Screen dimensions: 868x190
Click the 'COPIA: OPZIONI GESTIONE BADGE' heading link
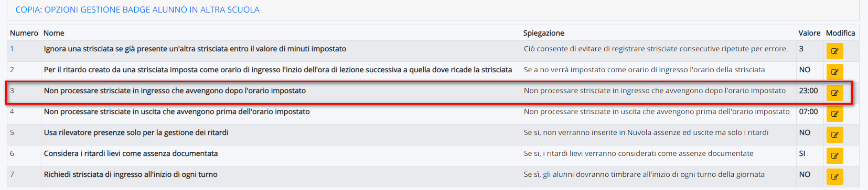pyautogui.click(x=137, y=9)
